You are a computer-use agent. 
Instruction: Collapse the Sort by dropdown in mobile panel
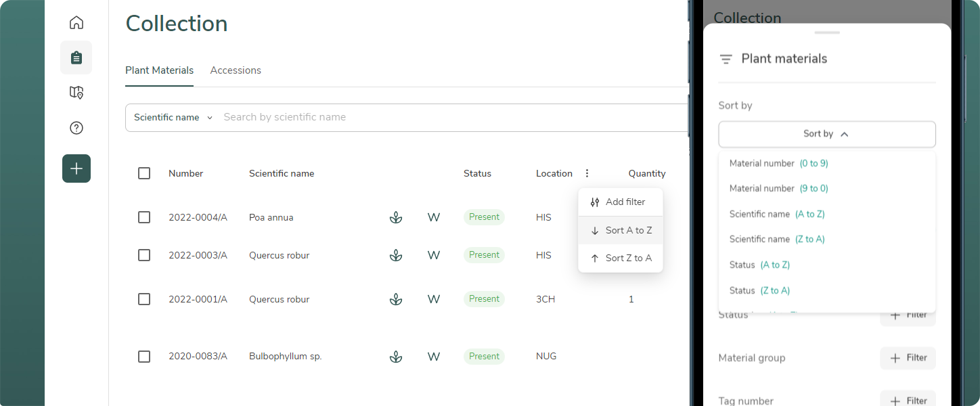coord(827,134)
